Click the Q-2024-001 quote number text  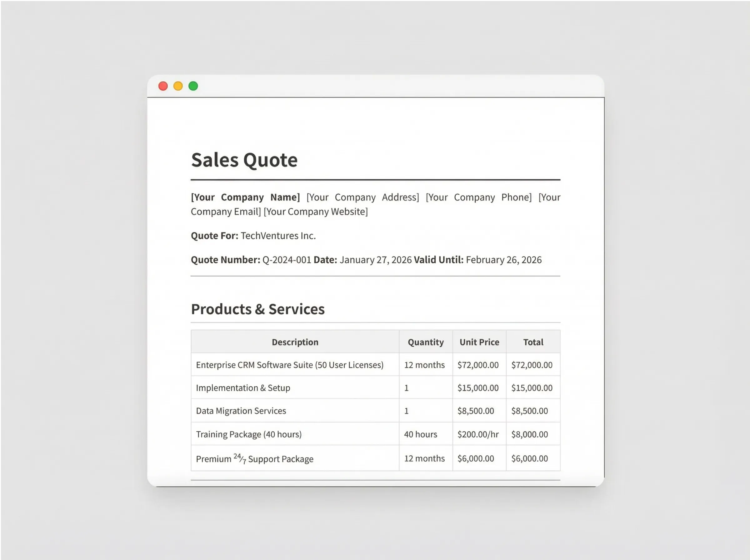coord(287,260)
